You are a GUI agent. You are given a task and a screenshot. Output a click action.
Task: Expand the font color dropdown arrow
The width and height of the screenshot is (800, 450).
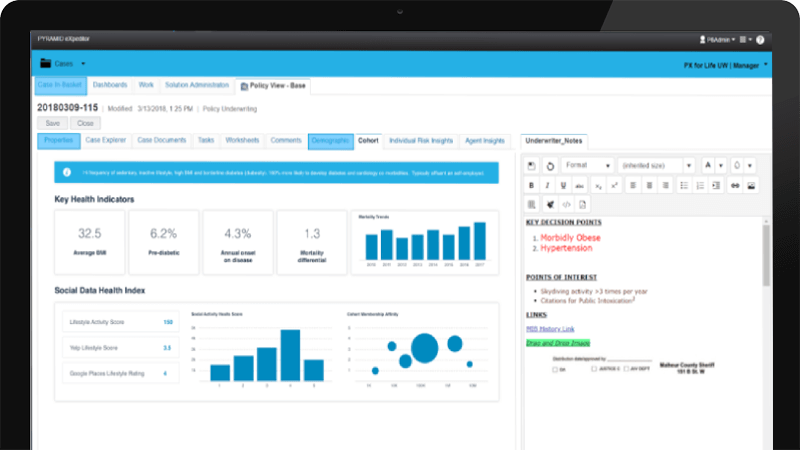721,165
